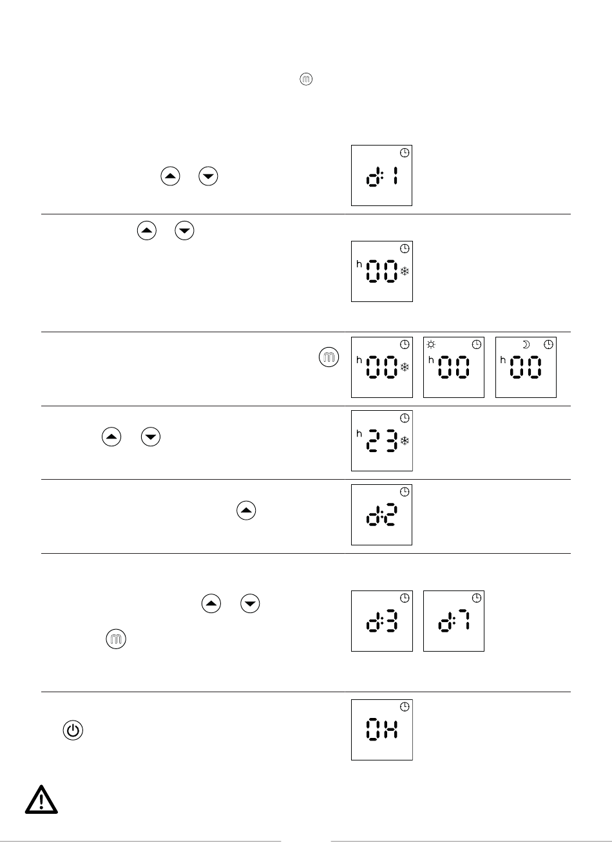Select the d:3 display panel
The height and width of the screenshot is (868, 612).
[x=381, y=621]
